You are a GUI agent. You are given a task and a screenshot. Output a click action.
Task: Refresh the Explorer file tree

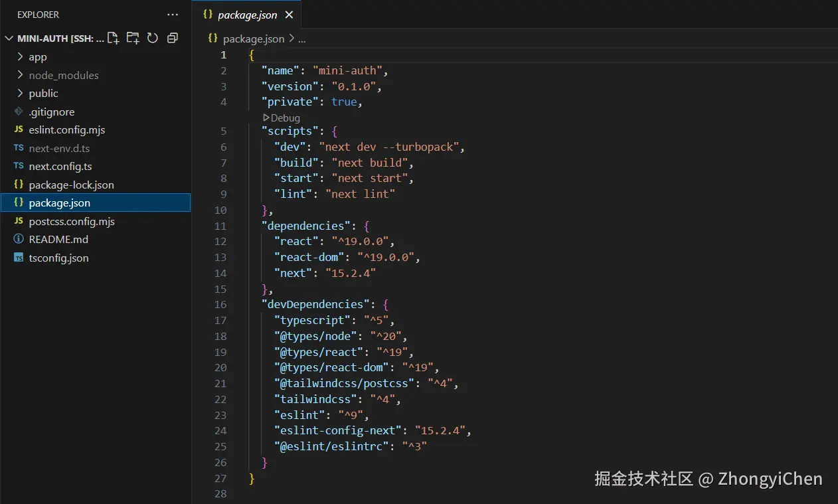point(153,38)
